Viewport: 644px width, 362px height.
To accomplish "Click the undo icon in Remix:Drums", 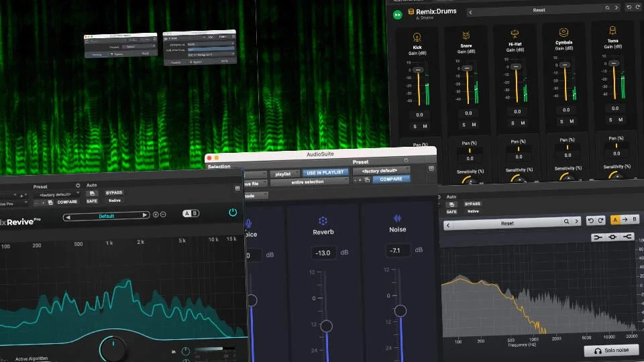I will coord(629,7).
